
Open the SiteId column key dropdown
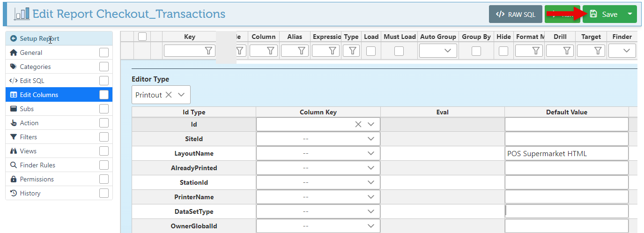pos(371,139)
